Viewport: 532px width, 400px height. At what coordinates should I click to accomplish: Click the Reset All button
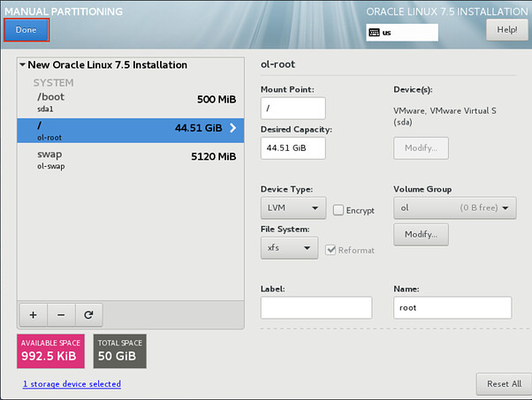(x=505, y=384)
